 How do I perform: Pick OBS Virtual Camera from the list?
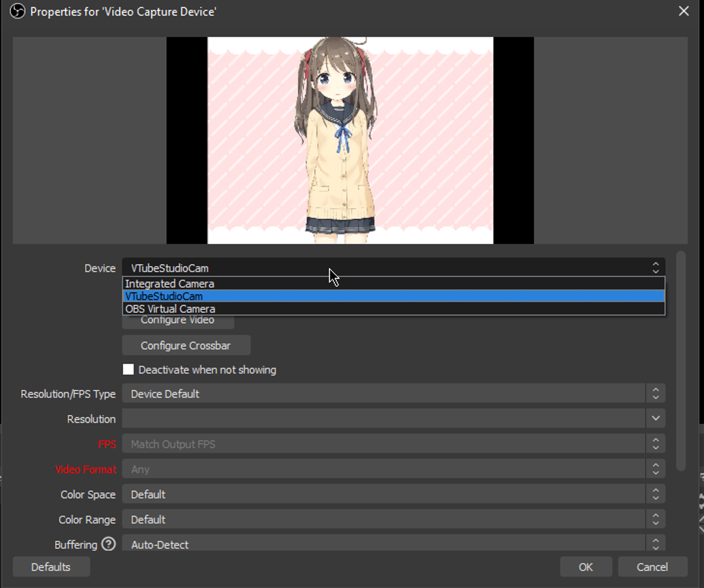[x=393, y=309]
